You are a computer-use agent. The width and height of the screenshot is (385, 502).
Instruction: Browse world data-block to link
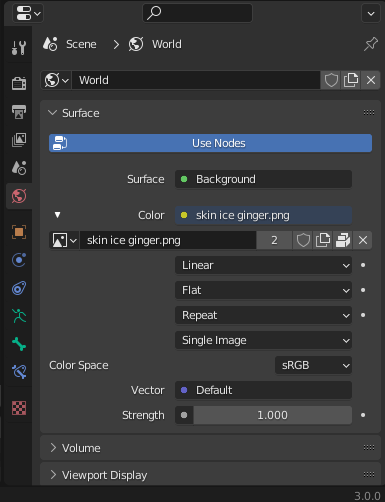(56, 80)
